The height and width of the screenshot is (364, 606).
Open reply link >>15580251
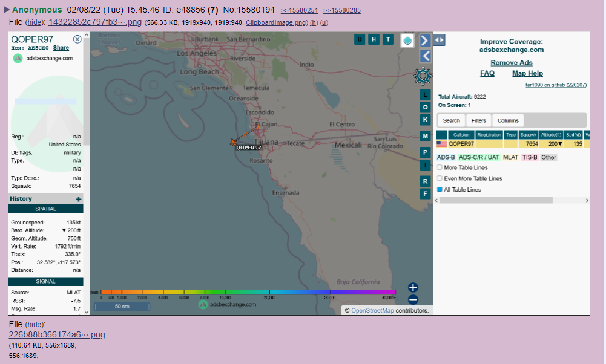(300, 10)
